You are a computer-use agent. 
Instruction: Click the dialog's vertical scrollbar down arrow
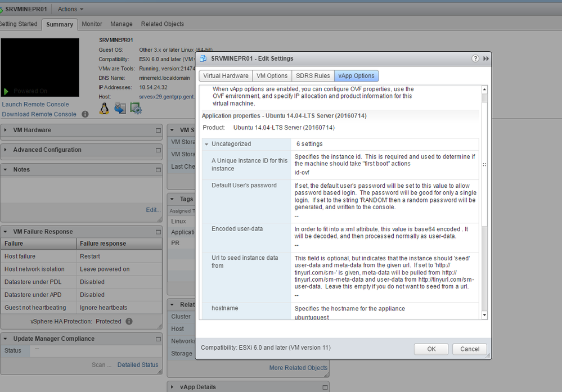coord(484,316)
